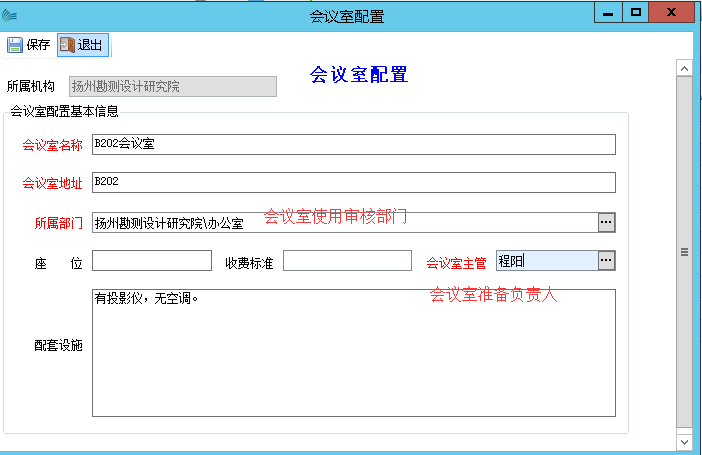Click the empty 座位 input field
This screenshot has width=702, height=455.
tap(152, 260)
